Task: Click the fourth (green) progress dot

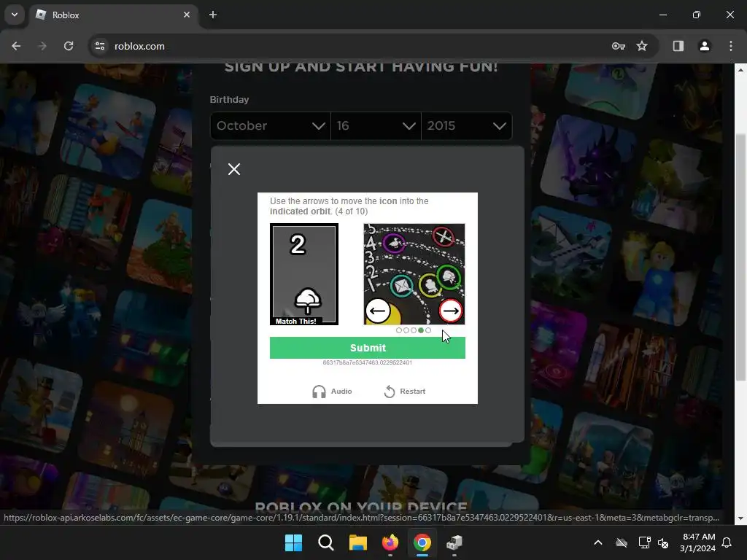Action: point(421,330)
